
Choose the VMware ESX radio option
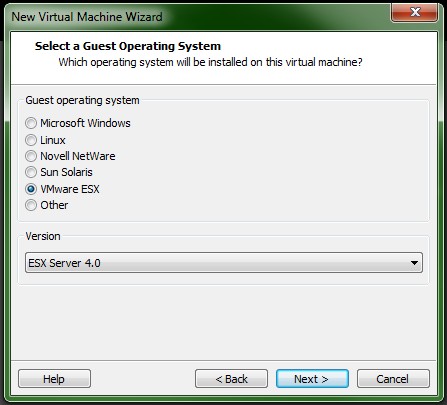point(31,189)
